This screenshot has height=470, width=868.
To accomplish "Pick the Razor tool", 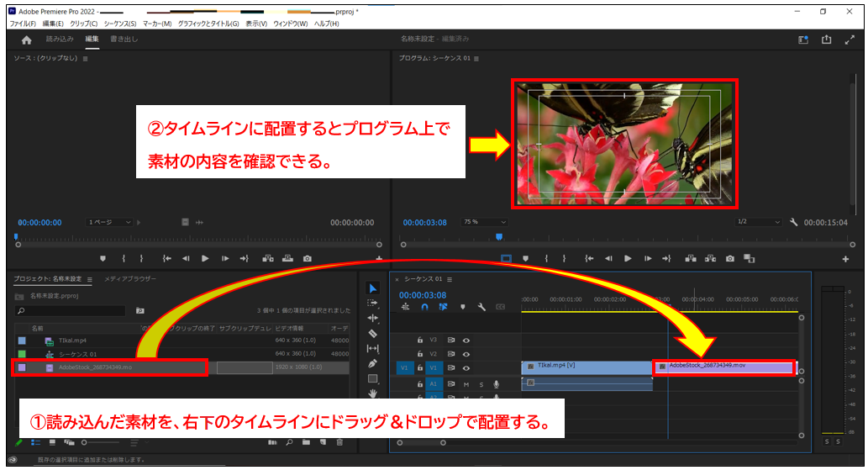I will [x=372, y=333].
